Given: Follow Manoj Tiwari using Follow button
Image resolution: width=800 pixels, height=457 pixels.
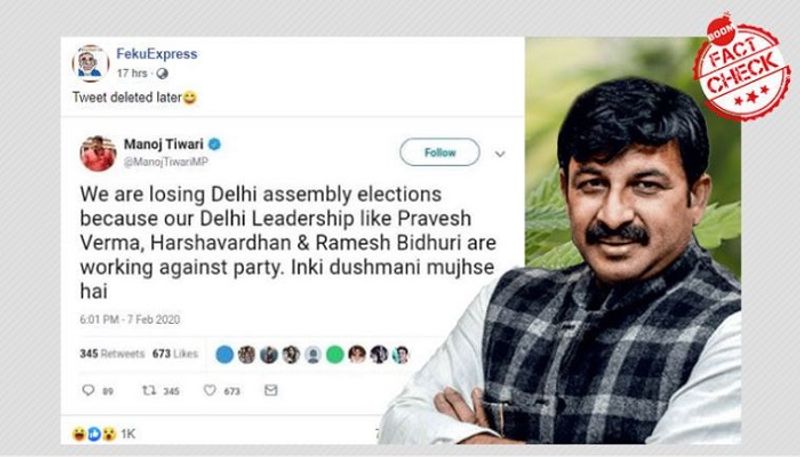Looking at the screenshot, I should coord(440,152).
